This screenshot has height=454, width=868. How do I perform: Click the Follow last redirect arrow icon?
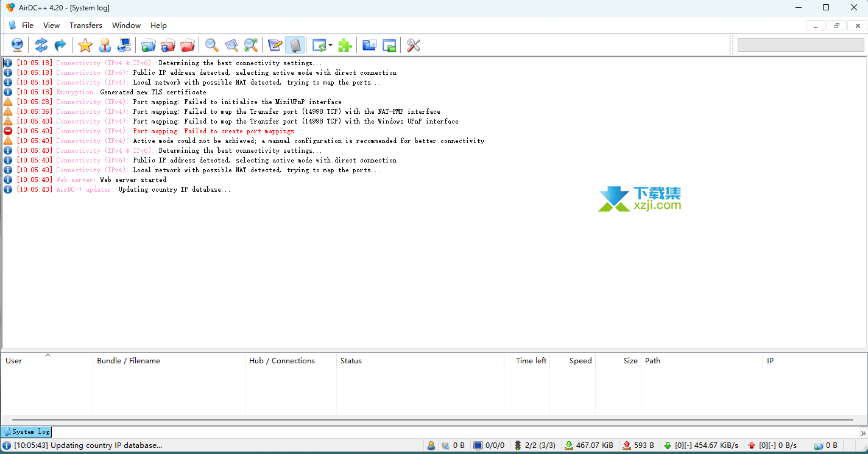click(60, 45)
